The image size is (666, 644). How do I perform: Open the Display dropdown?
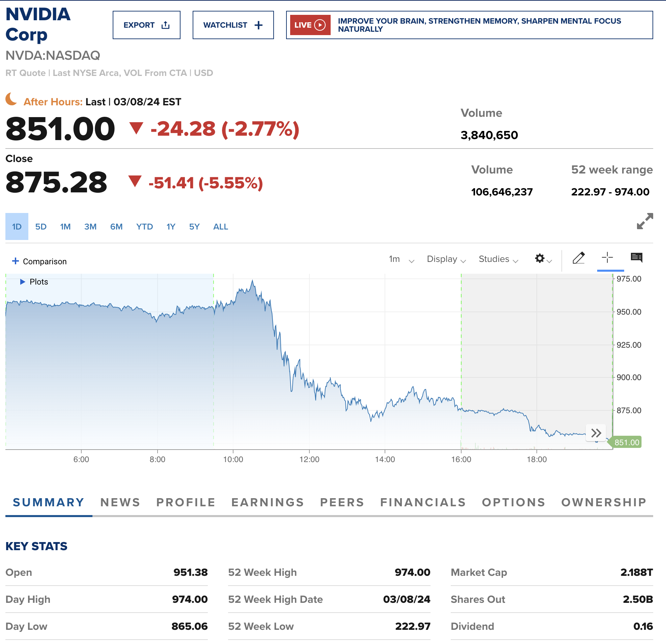click(x=446, y=260)
